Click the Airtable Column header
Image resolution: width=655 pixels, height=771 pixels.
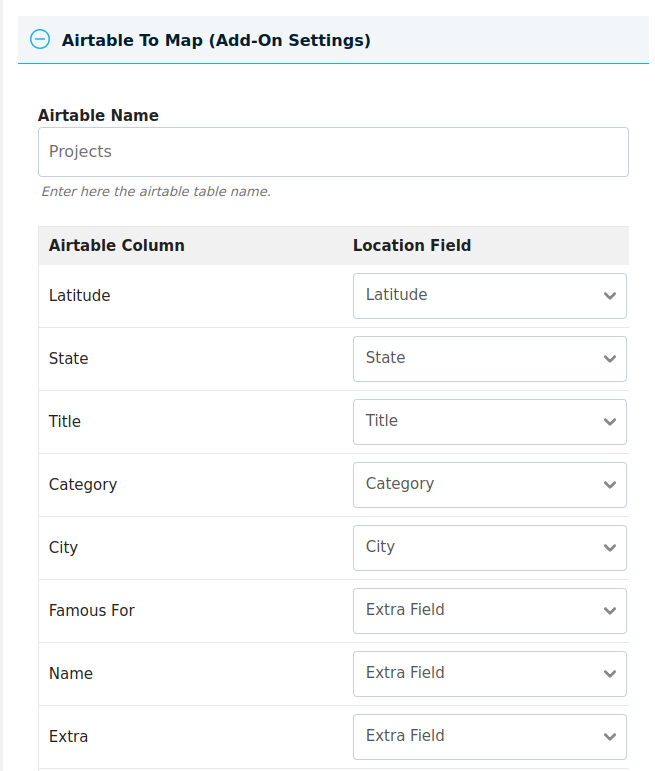117,245
